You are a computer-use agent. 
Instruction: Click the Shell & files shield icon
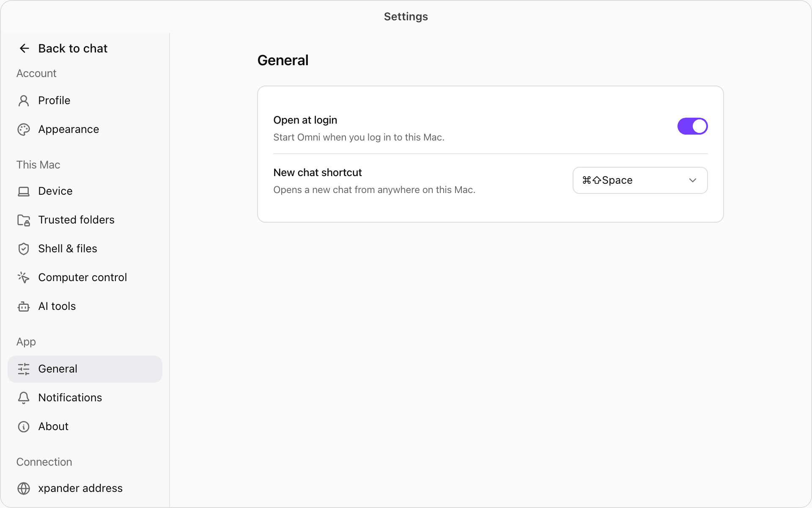click(24, 249)
